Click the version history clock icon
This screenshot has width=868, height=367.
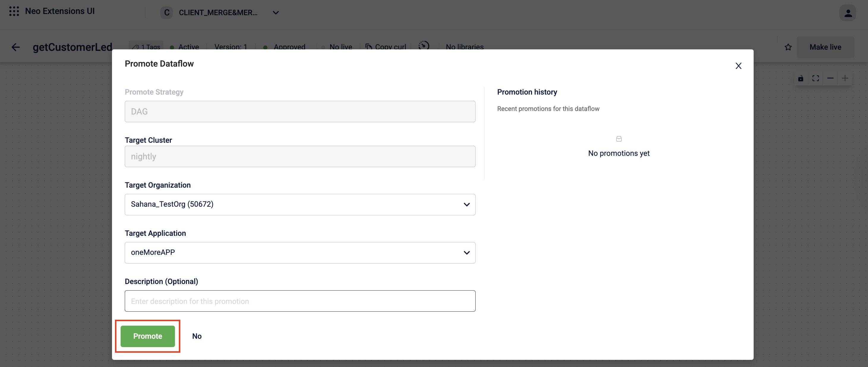(x=424, y=46)
